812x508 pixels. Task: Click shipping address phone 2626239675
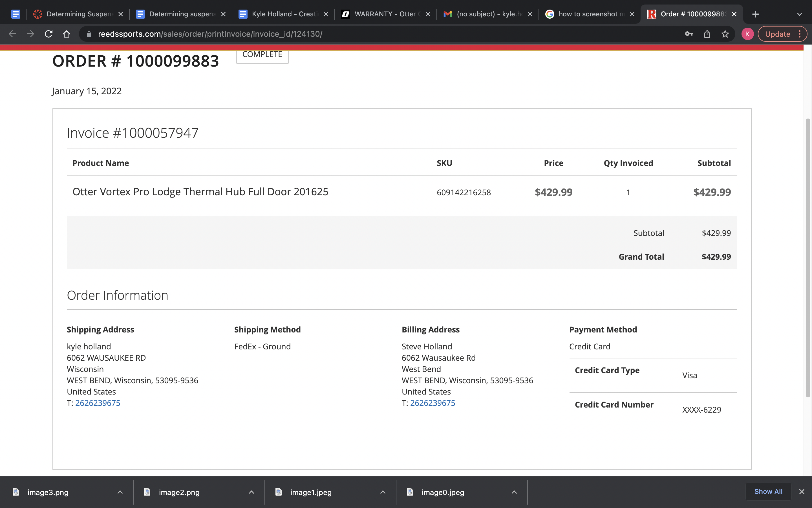98,403
